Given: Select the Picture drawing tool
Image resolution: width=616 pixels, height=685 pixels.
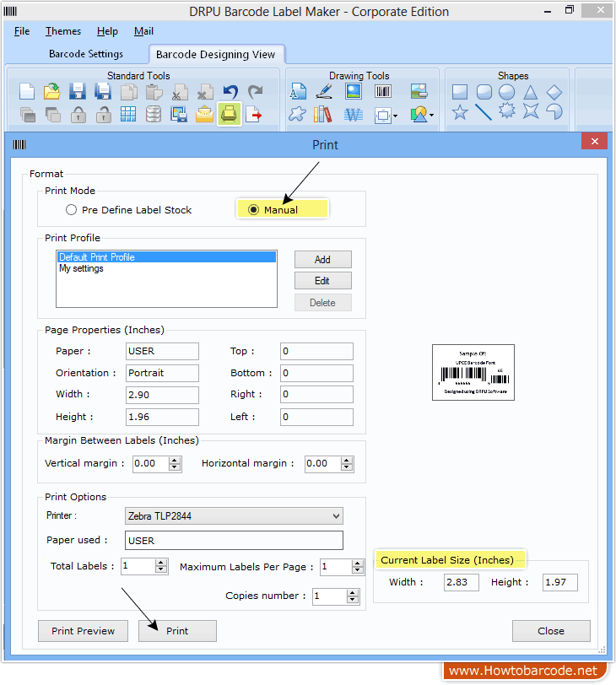Looking at the screenshot, I should tap(353, 92).
